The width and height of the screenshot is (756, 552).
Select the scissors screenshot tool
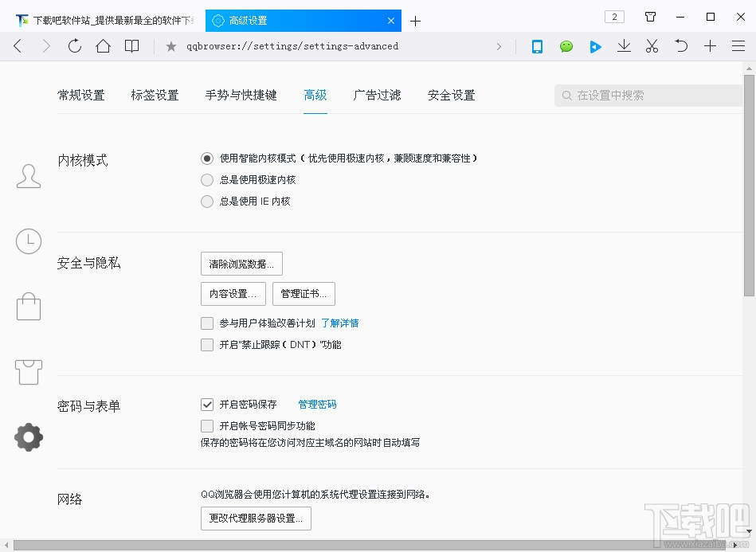click(x=652, y=46)
